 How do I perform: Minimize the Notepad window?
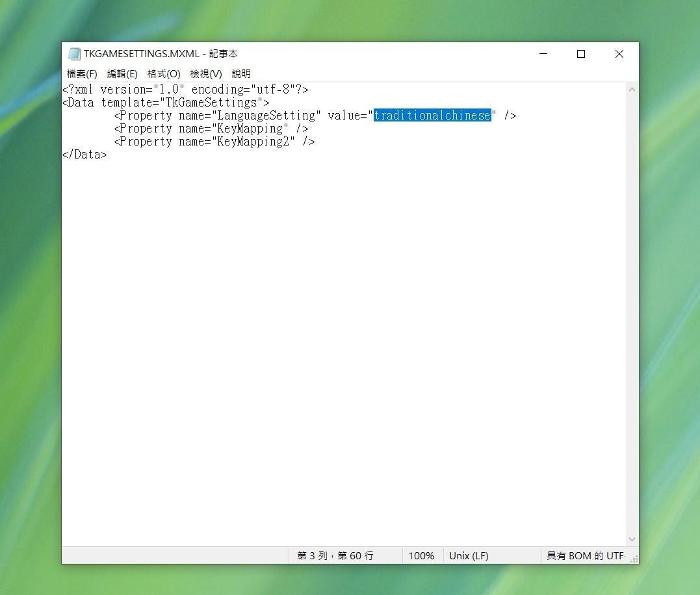543,53
